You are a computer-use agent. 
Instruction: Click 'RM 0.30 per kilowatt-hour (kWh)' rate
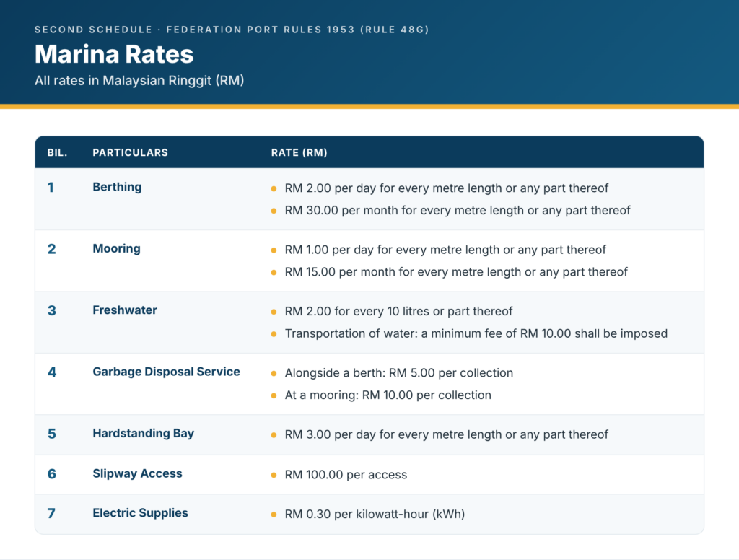[x=375, y=515]
